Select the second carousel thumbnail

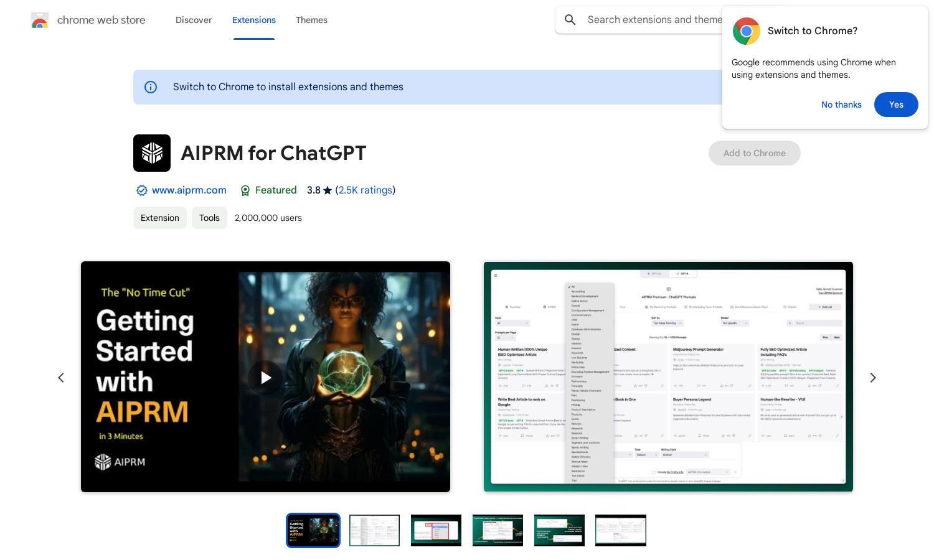pyautogui.click(x=374, y=530)
